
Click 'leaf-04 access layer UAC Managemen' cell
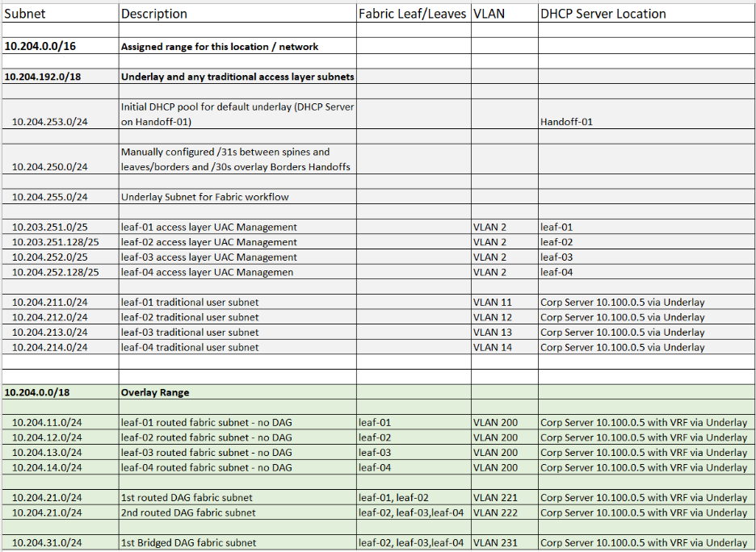point(237,272)
